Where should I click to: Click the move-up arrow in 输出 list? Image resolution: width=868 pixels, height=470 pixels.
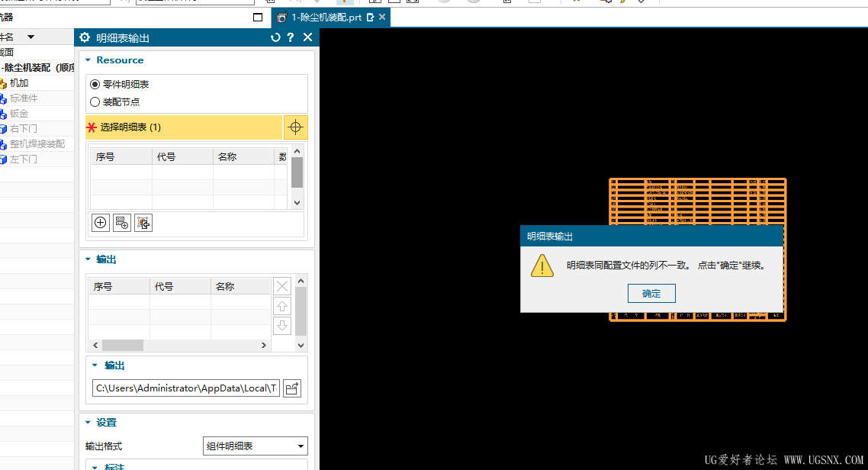coord(282,306)
